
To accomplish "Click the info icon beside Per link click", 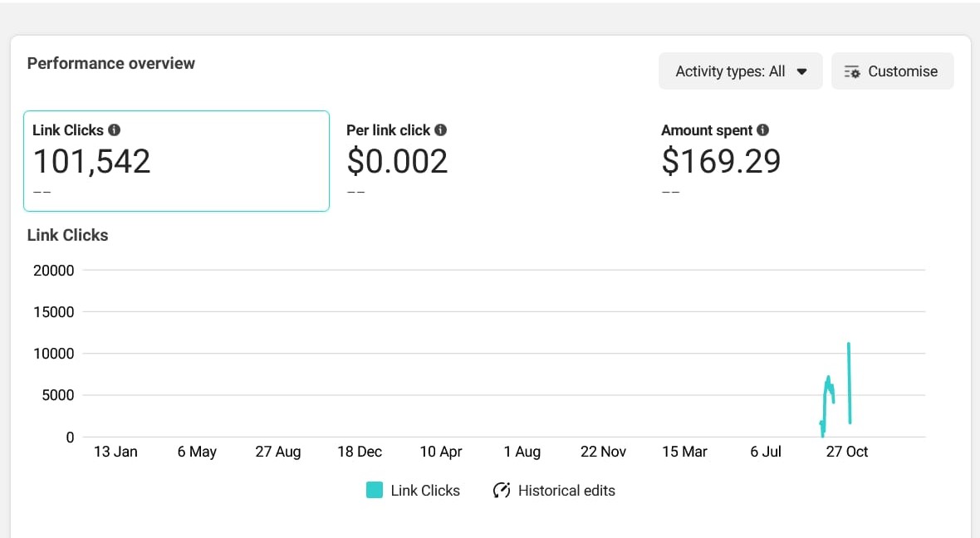I will pyautogui.click(x=441, y=130).
